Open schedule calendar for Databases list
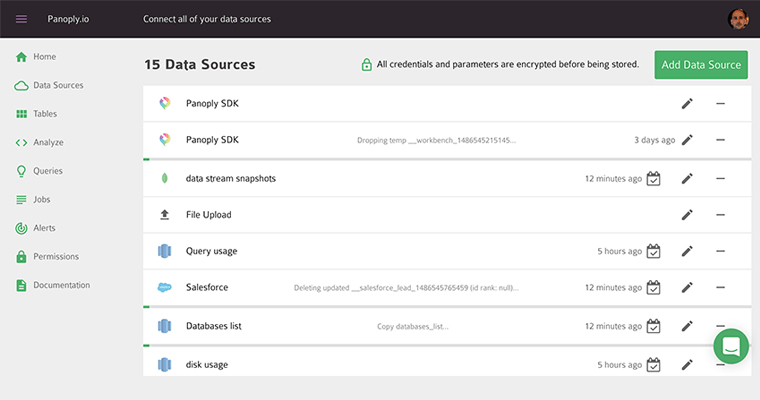Image resolution: width=760 pixels, height=400 pixels. [x=653, y=326]
